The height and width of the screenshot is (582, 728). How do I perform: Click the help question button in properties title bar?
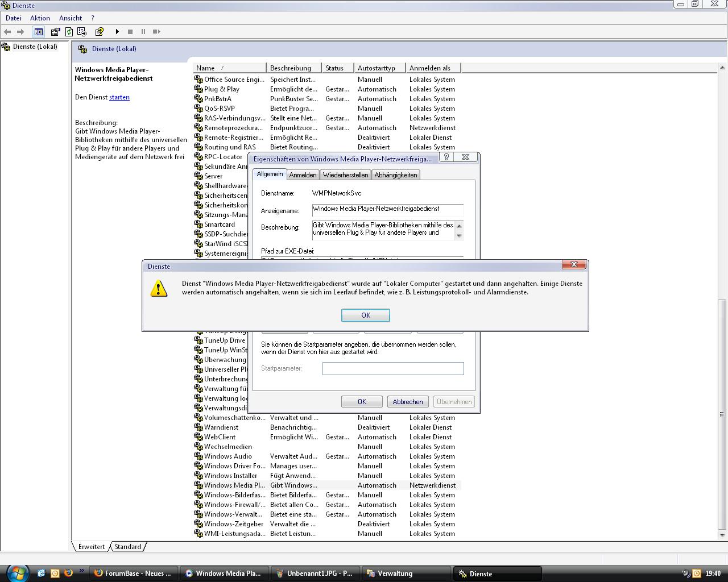(x=446, y=157)
